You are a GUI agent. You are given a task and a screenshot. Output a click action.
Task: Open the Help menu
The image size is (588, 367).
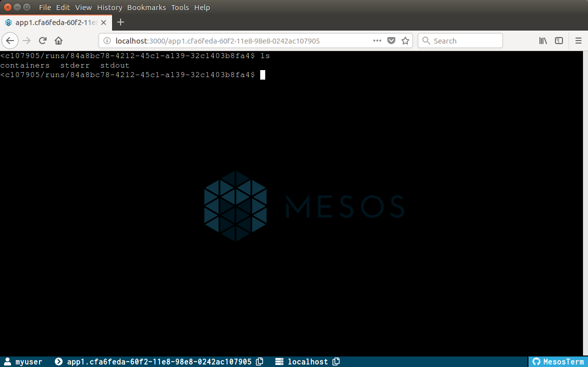[x=202, y=8]
